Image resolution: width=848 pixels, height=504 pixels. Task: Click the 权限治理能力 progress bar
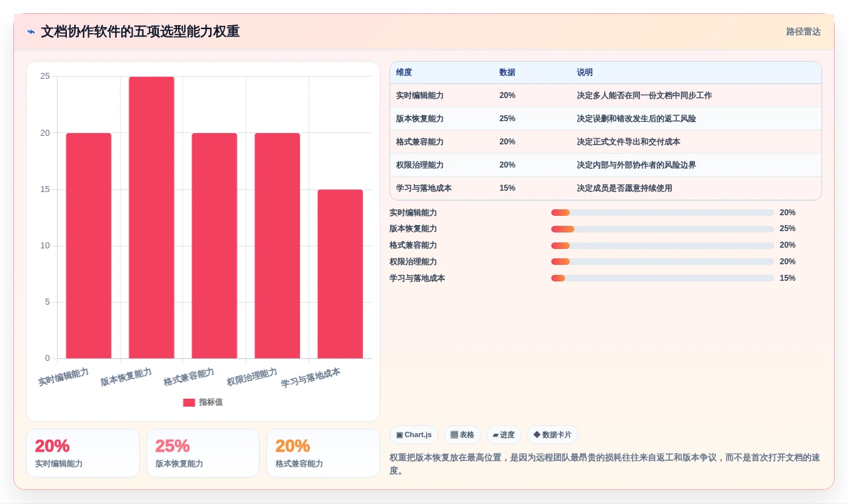(x=662, y=262)
